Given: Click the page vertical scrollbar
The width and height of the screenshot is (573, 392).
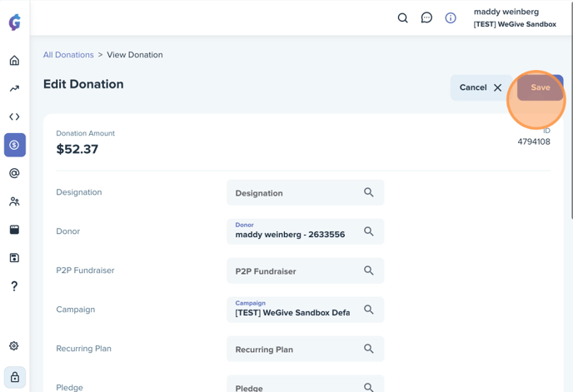Looking at the screenshot, I should pyautogui.click(x=571, y=110).
